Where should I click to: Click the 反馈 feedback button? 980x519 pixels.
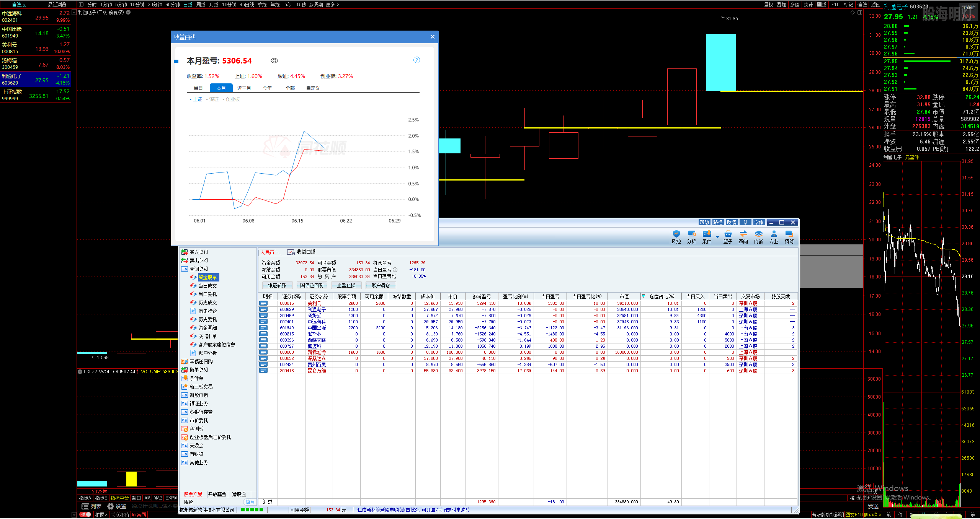(731, 222)
